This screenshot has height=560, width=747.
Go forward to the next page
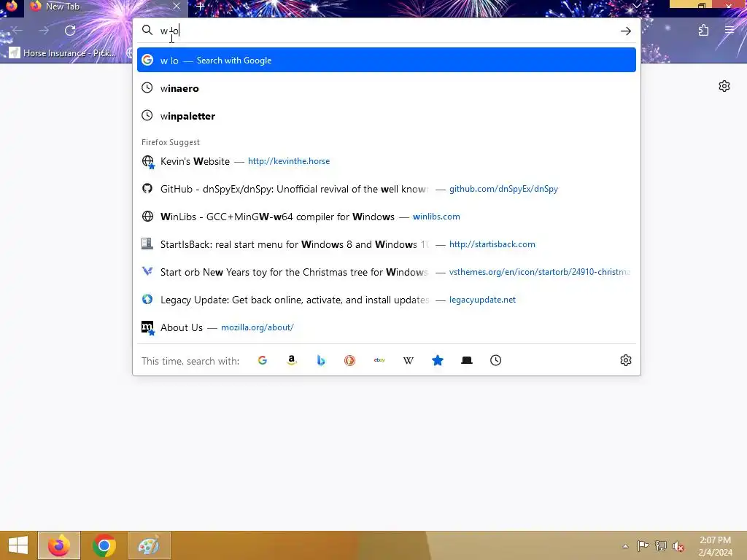coord(44,31)
